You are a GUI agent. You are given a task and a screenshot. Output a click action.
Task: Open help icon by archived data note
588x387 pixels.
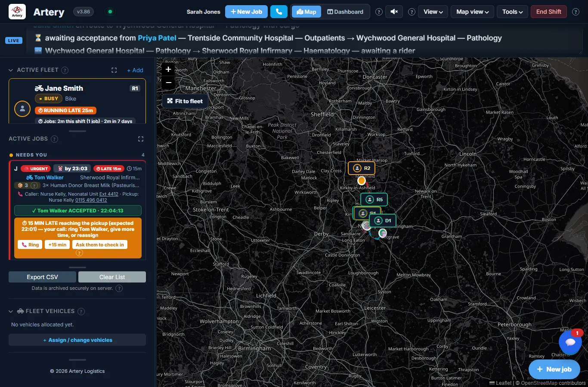click(x=119, y=289)
